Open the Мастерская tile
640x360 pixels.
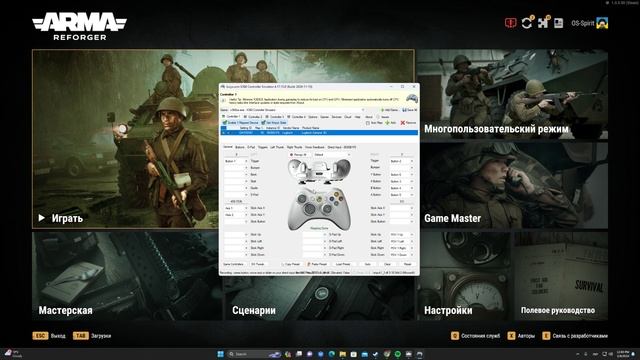[126, 276]
